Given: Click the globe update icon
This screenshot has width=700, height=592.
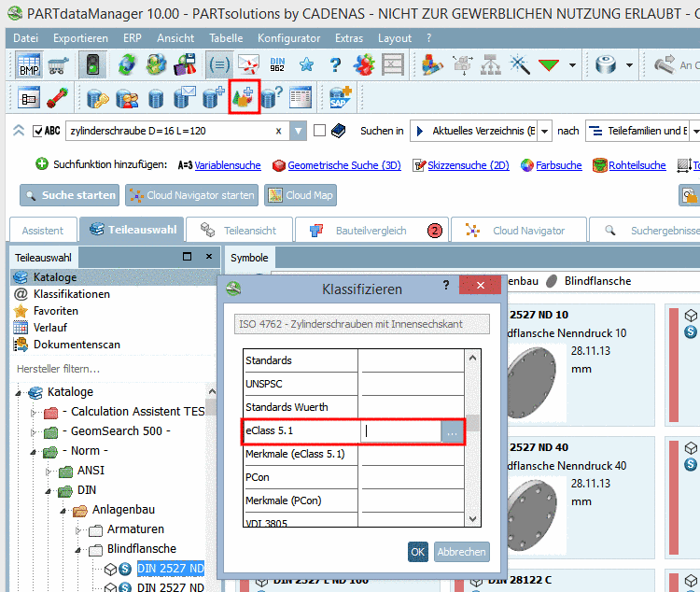Looking at the screenshot, I should tap(156, 65).
